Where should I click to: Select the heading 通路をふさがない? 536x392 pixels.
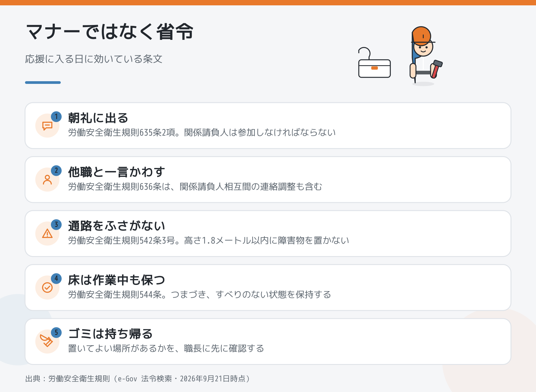[x=116, y=226]
